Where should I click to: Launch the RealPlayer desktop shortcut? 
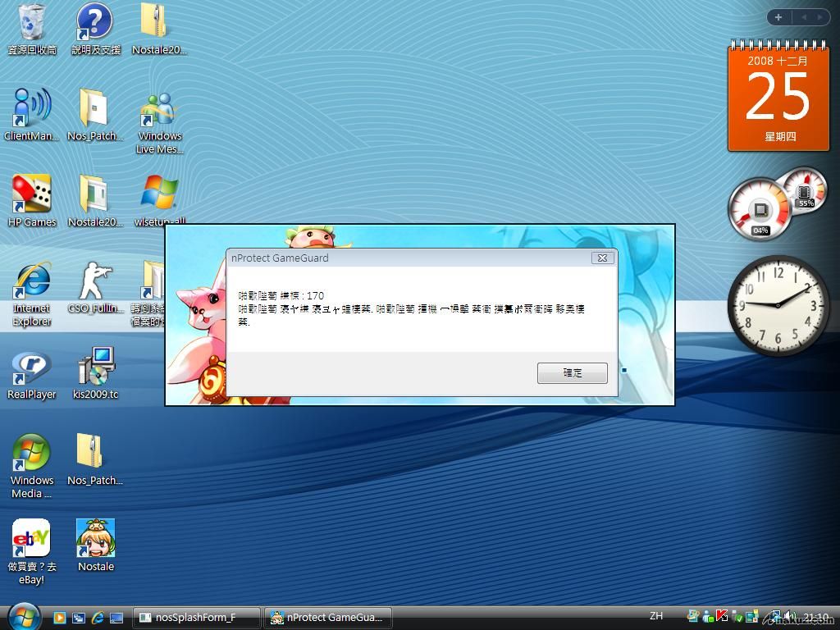[x=32, y=374]
